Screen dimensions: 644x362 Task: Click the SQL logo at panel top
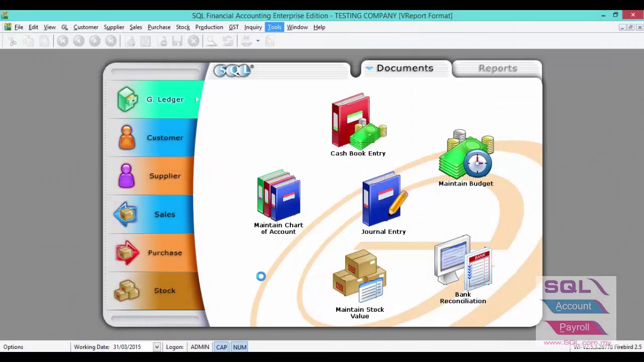click(x=233, y=70)
